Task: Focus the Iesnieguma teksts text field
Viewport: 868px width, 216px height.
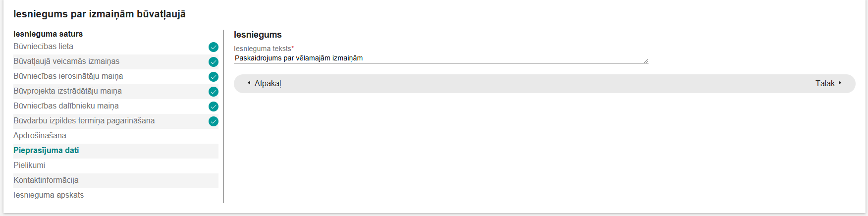Action: coord(440,58)
